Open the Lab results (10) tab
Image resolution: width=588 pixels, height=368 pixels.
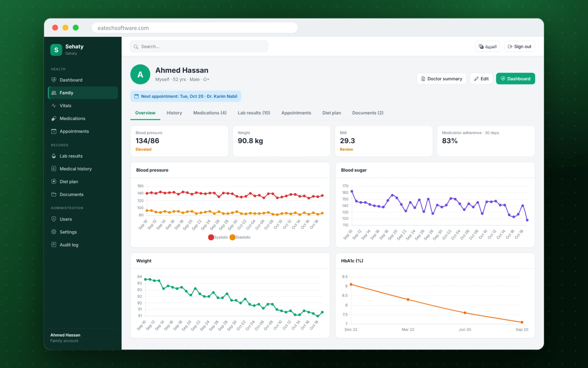[254, 113]
